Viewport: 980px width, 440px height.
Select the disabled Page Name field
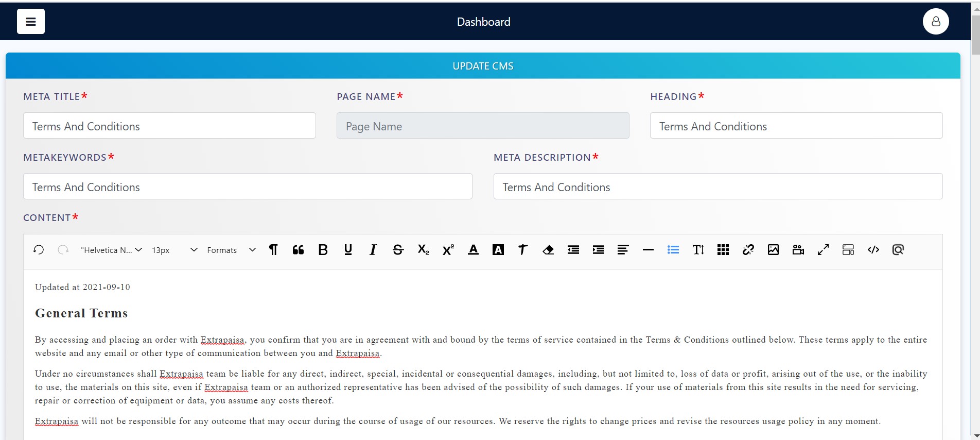483,126
